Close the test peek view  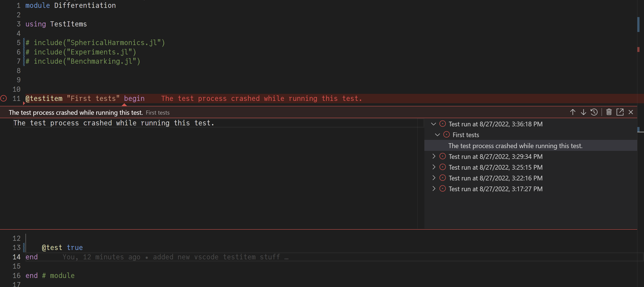(631, 112)
